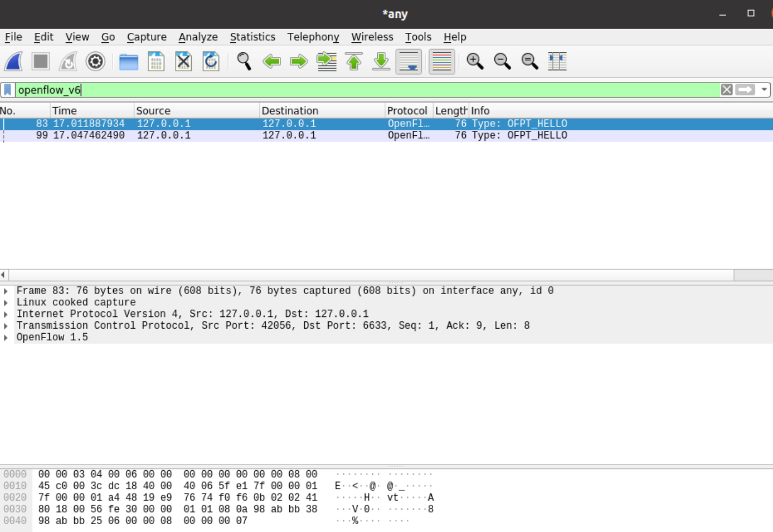Expand the Transmission Control Protocol section

point(6,326)
